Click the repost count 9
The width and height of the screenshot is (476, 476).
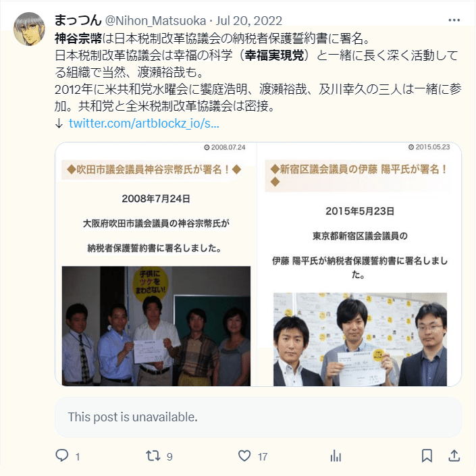tap(169, 456)
